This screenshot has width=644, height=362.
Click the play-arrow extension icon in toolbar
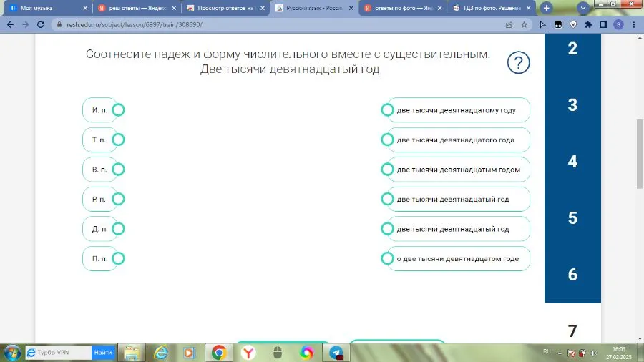pos(542,24)
